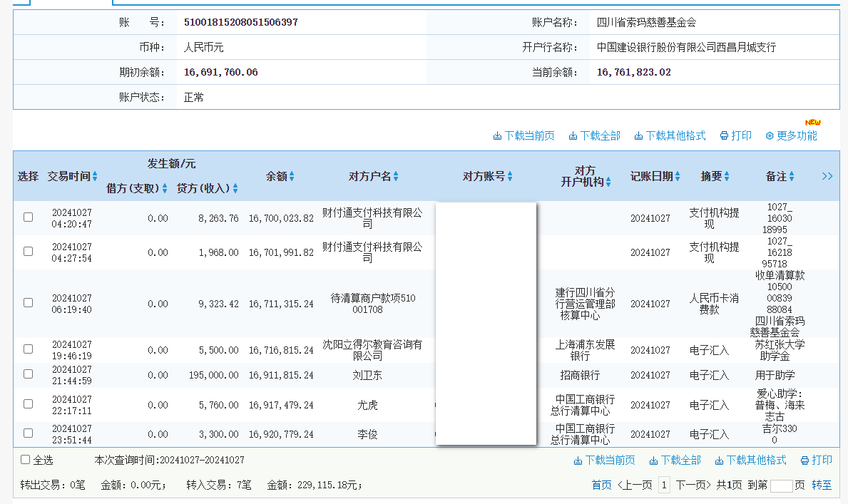Image resolution: width=848 pixels, height=504 pixels.
Task: Sort the 交易时间 column using its arrows
Action: pos(93,176)
